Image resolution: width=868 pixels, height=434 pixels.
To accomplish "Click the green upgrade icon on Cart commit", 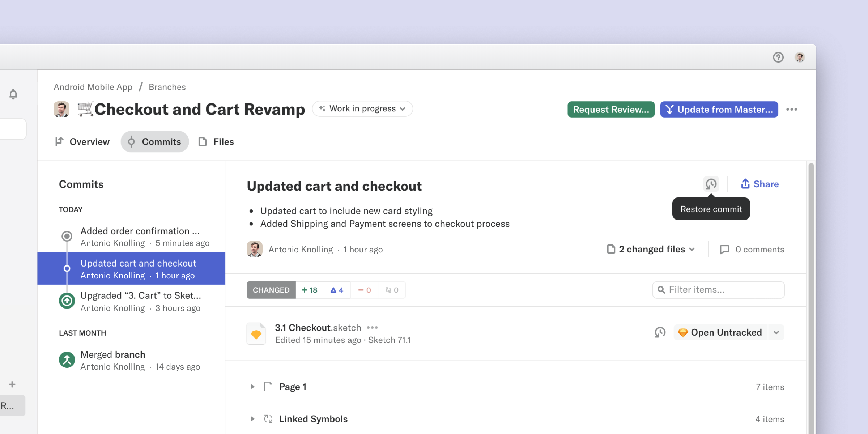I will (67, 301).
